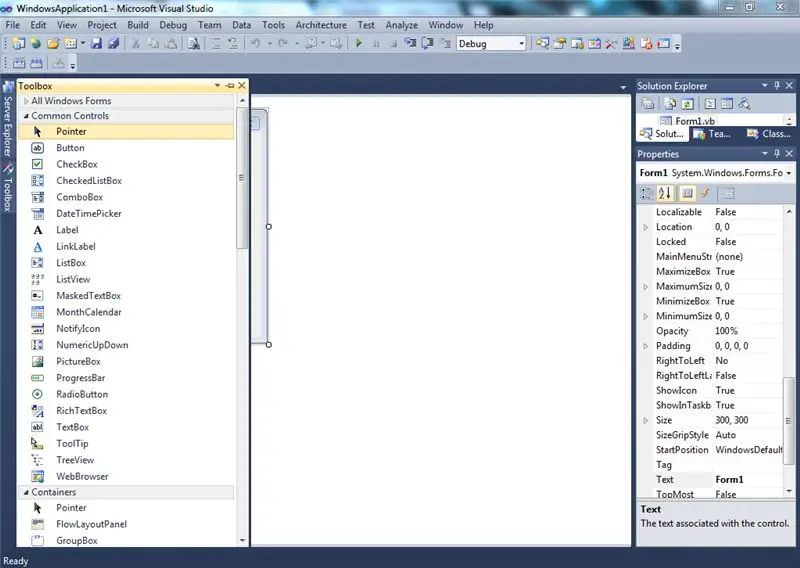
Task: Auto-hide the Toolbox with pin icon
Action: [230, 86]
